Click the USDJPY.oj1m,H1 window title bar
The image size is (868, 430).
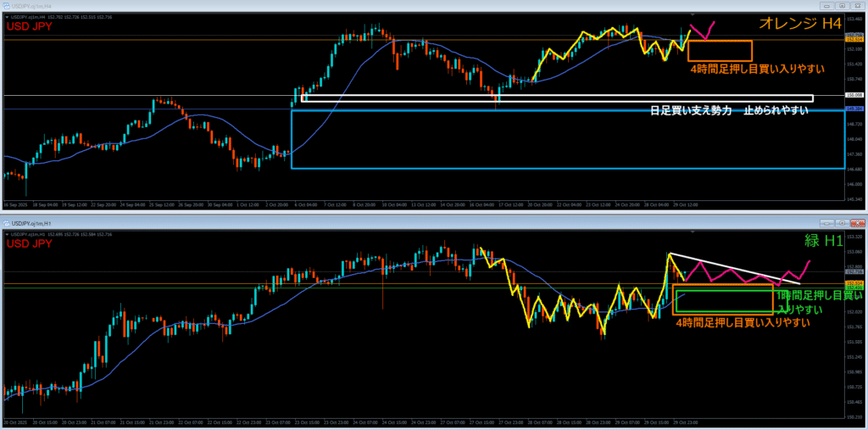(339, 223)
